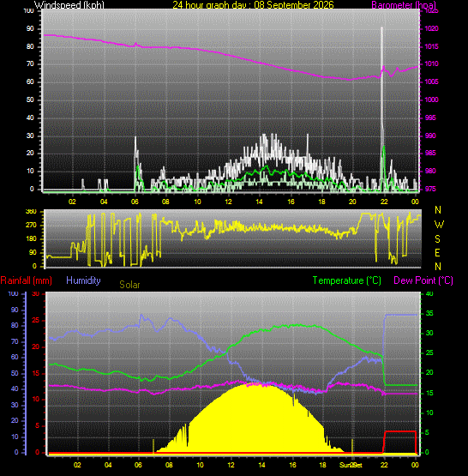Click the Solar legend label
This screenshot has width=468, height=476.
(129, 285)
